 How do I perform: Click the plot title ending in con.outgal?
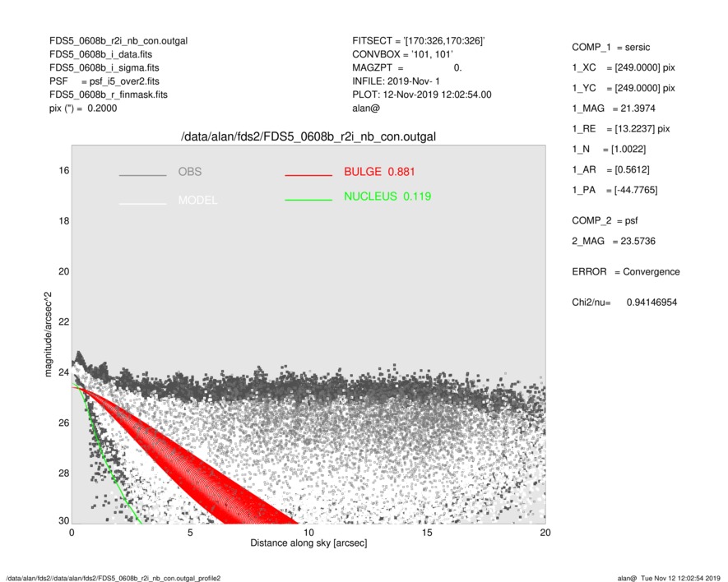pyautogui.click(x=308, y=137)
